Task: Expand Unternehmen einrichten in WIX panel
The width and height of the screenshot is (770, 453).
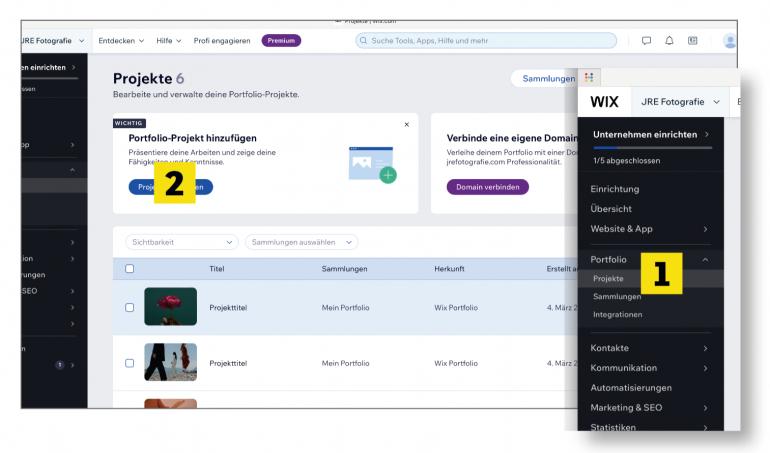Action: [x=651, y=135]
